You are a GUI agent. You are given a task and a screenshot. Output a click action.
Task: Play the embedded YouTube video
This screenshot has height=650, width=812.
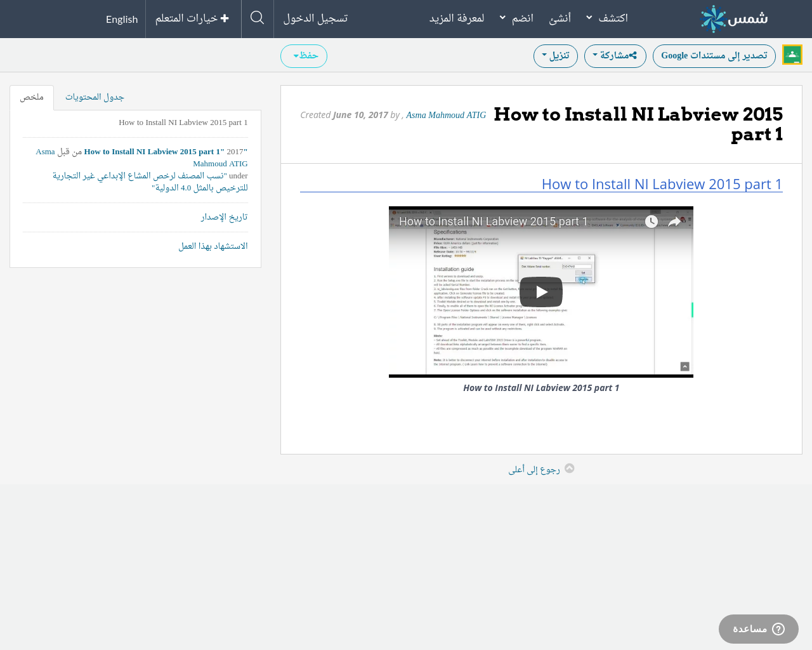point(540,292)
